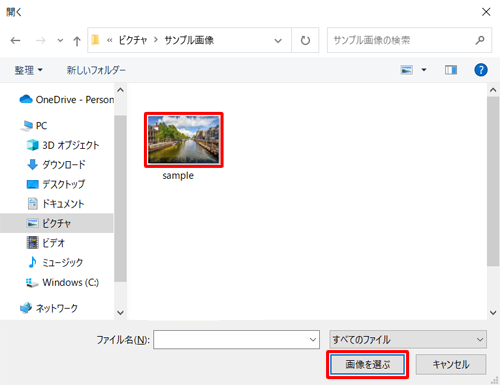Close the 開く dialog
This screenshot has height=385, width=500.
[x=486, y=12]
